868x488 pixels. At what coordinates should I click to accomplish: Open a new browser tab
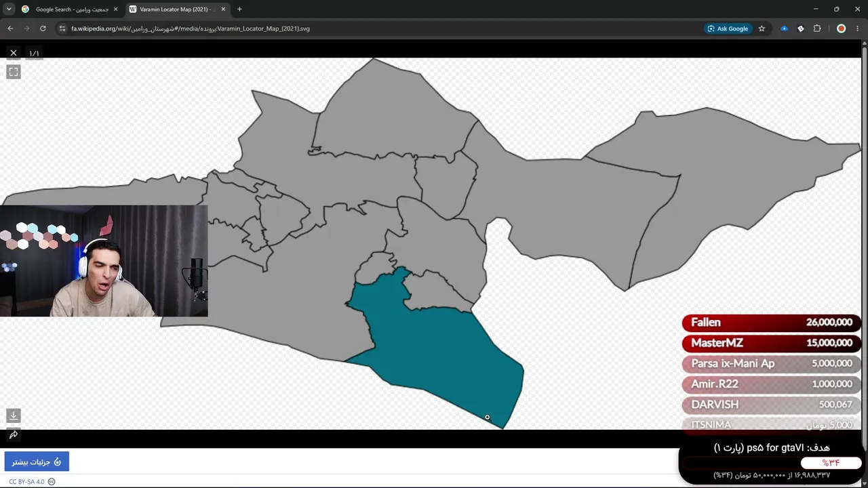pyautogui.click(x=239, y=9)
